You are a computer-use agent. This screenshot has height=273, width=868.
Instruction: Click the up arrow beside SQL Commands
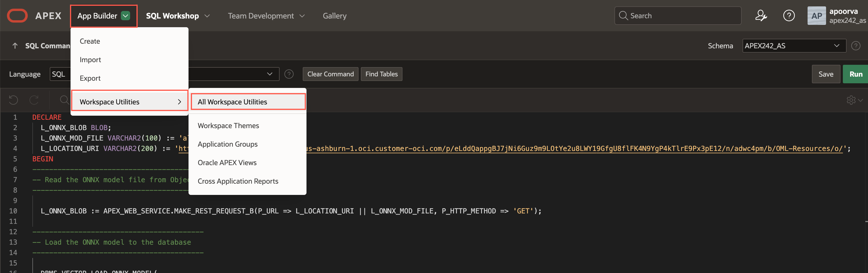point(15,46)
